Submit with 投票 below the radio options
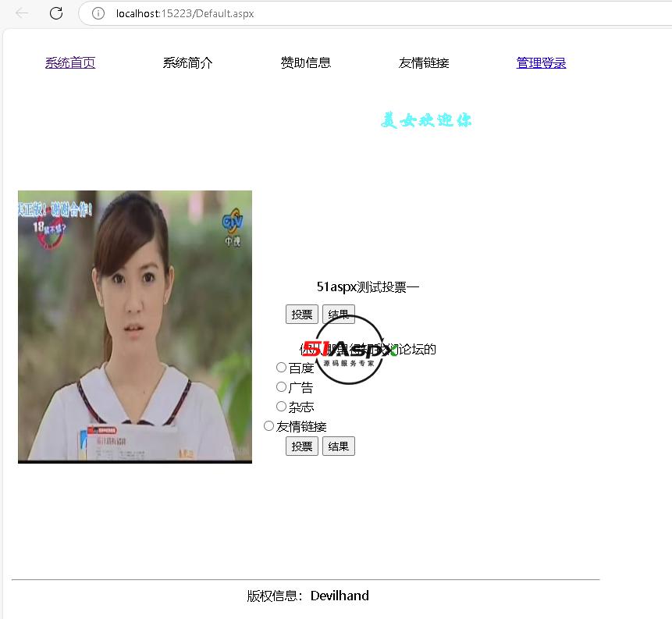The width and height of the screenshot is (672, 619). [x=302, y=446]
